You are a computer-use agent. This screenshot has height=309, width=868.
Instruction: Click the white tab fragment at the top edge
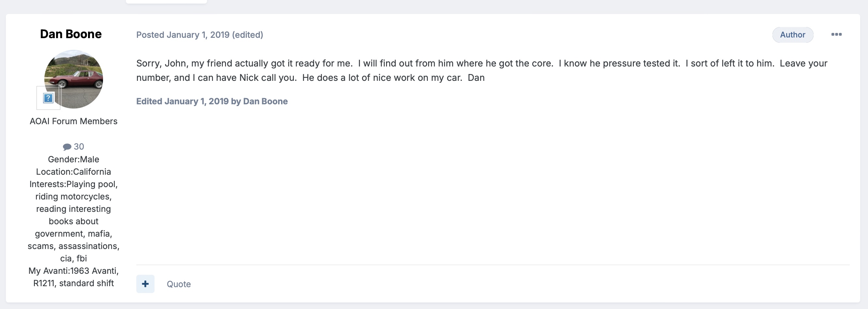tap(166, 2)
